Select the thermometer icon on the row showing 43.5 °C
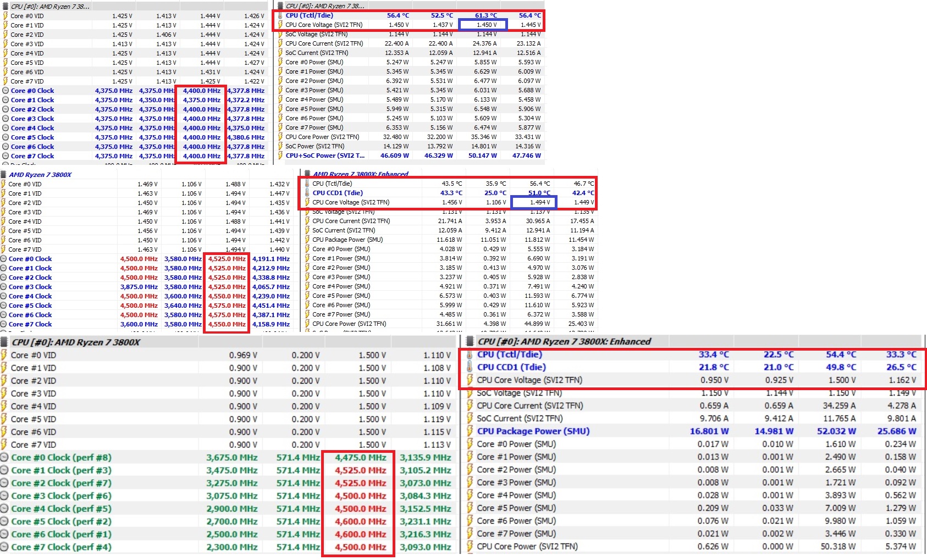 [307, 184]
